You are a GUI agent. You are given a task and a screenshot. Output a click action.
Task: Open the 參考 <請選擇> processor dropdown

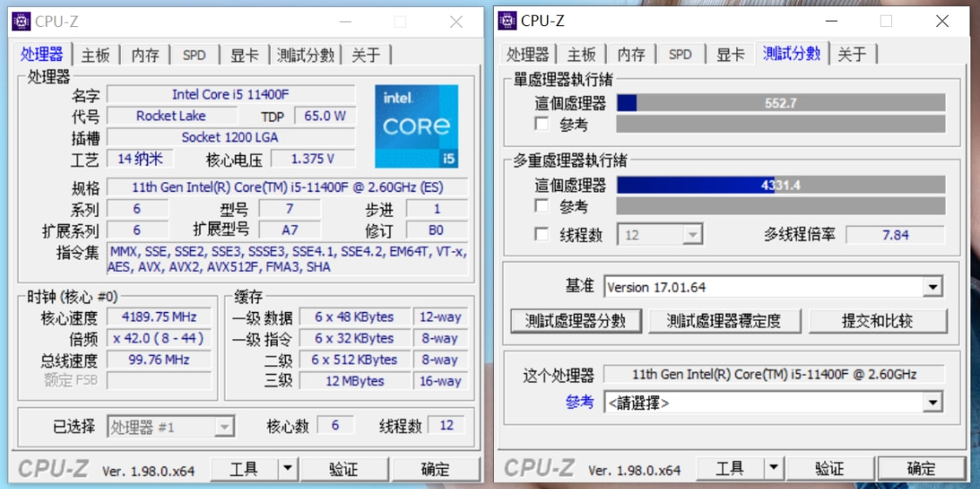pos(932,403)
